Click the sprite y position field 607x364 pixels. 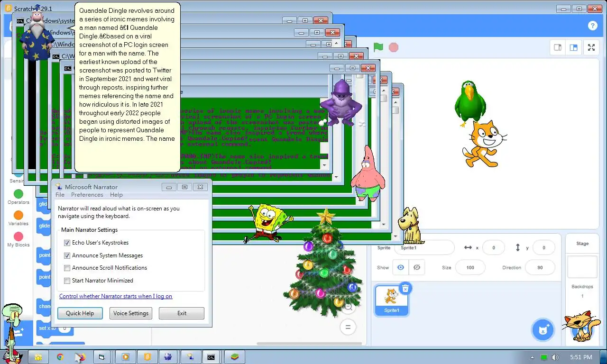[544, 247]
